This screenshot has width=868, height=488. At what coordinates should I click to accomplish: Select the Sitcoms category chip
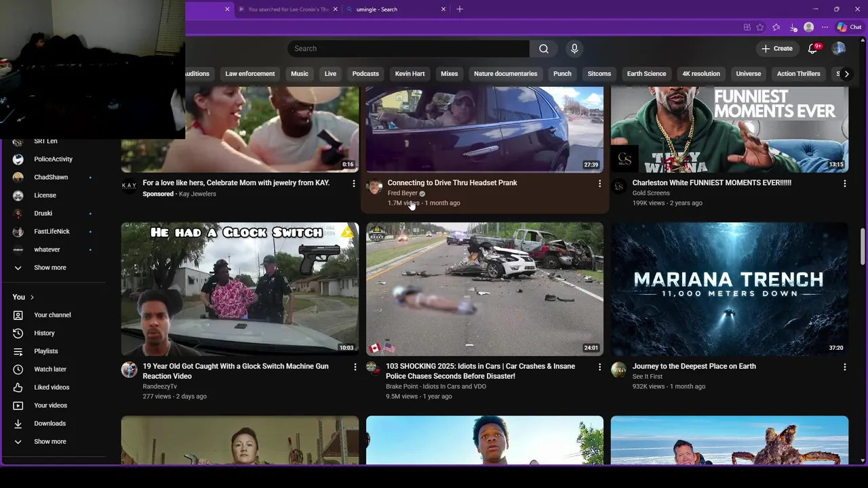[x=599, y=74]
